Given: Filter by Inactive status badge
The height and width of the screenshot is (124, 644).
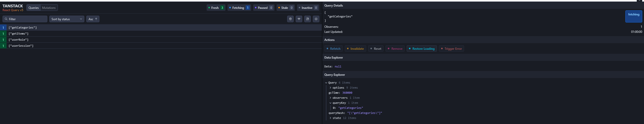Looking at the screenshot, I should (x=308, y=8).
